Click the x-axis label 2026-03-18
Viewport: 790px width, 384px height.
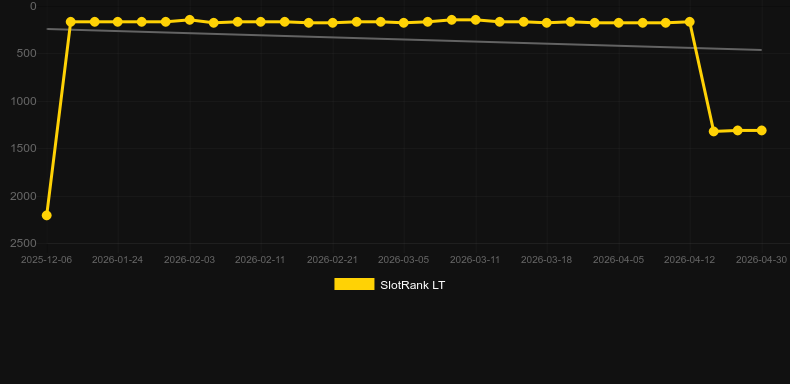click(x=546, y=260)
